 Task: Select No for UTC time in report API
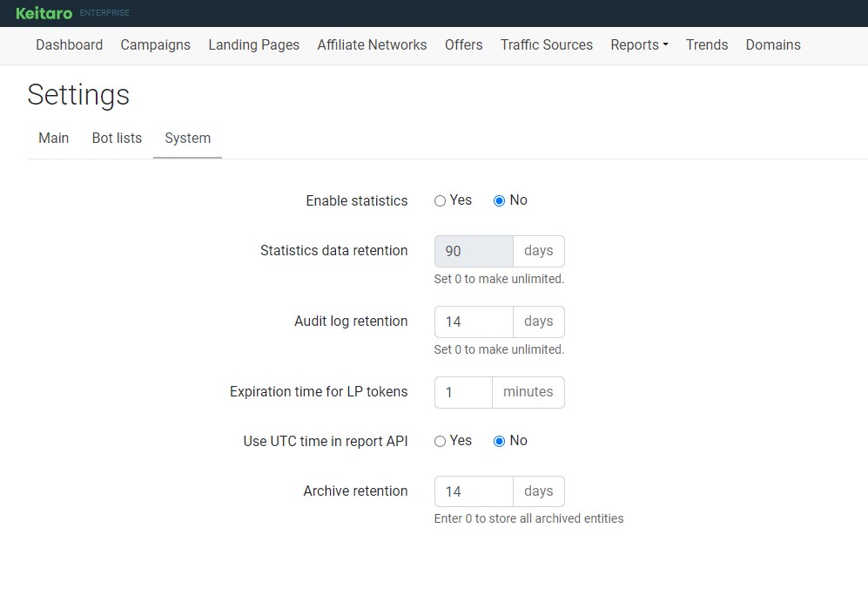(500, 442)
